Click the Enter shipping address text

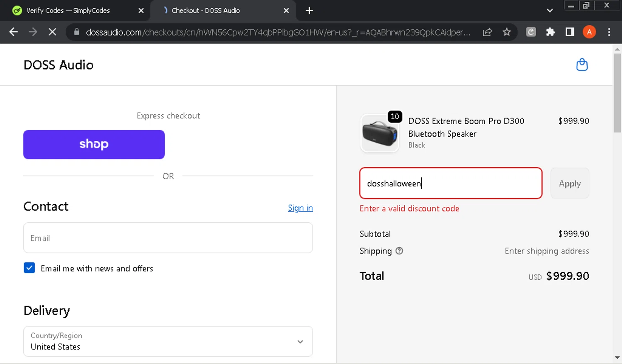coord(547,251)
